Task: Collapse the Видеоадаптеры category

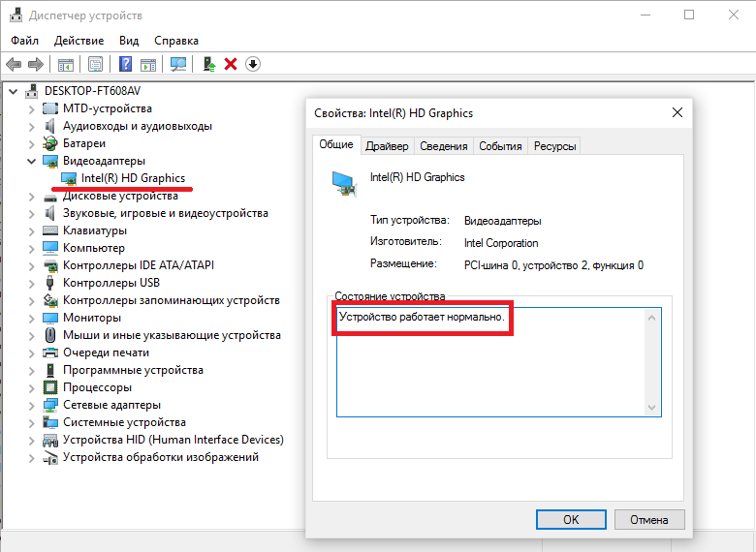Action: 32,161
